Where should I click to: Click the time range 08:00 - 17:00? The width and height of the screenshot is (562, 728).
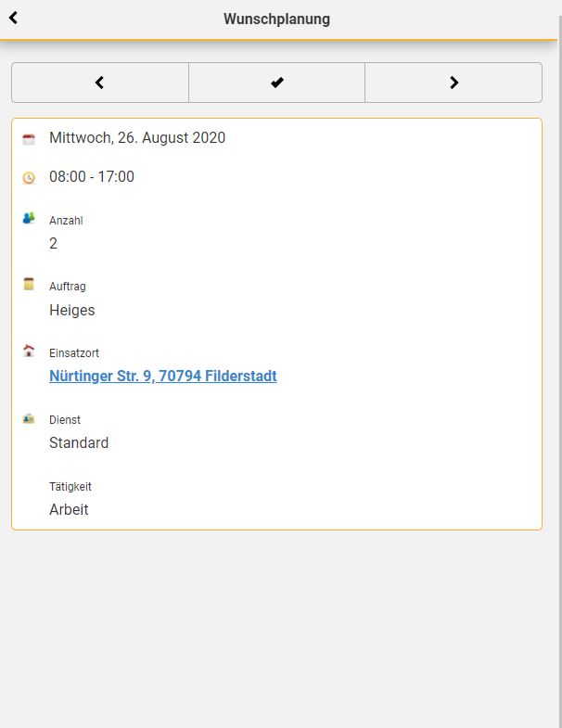pos(92,176)
